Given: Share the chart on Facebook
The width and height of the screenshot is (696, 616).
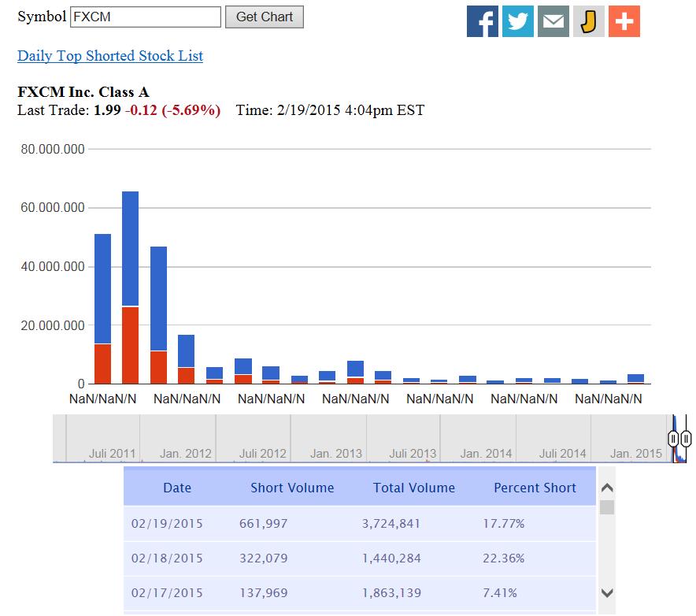Looking at the screenshot, I should pyautogui.click(x=482, y=21).
